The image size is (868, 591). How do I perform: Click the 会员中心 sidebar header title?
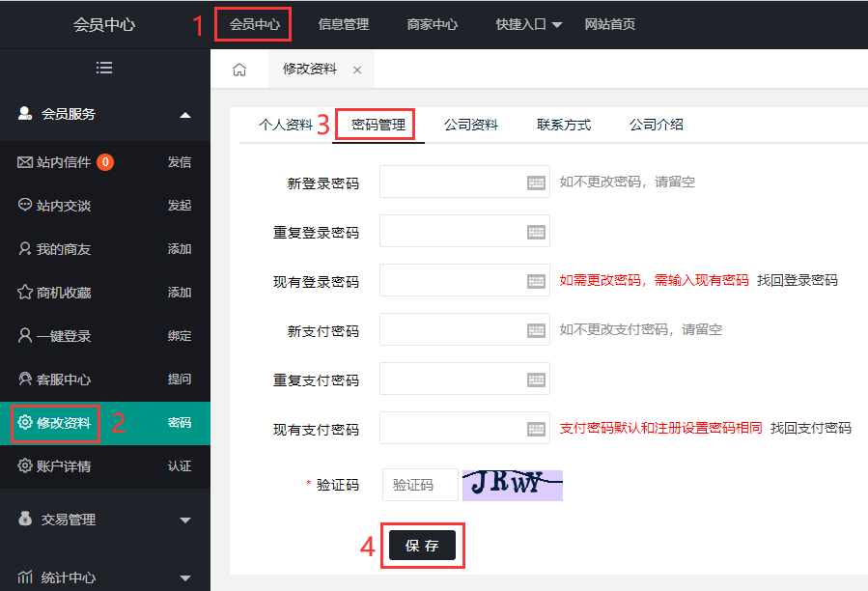click(x=104, y=25)
